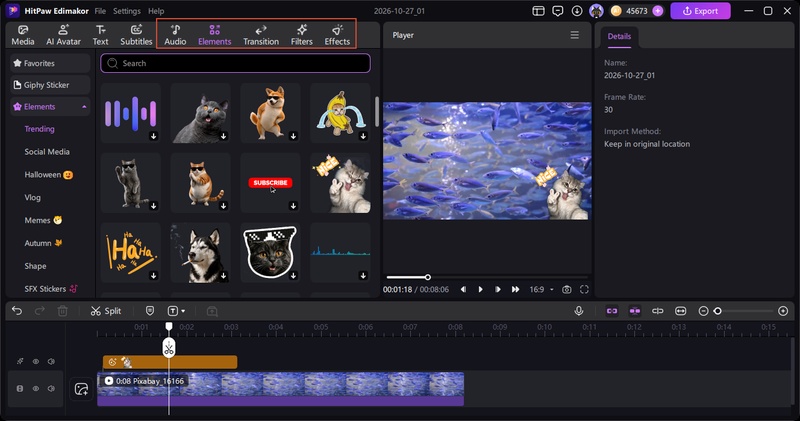Open the 16:9 aspect ratio dropdown
This screenshot has height=421, width=800.
[541, 289]
